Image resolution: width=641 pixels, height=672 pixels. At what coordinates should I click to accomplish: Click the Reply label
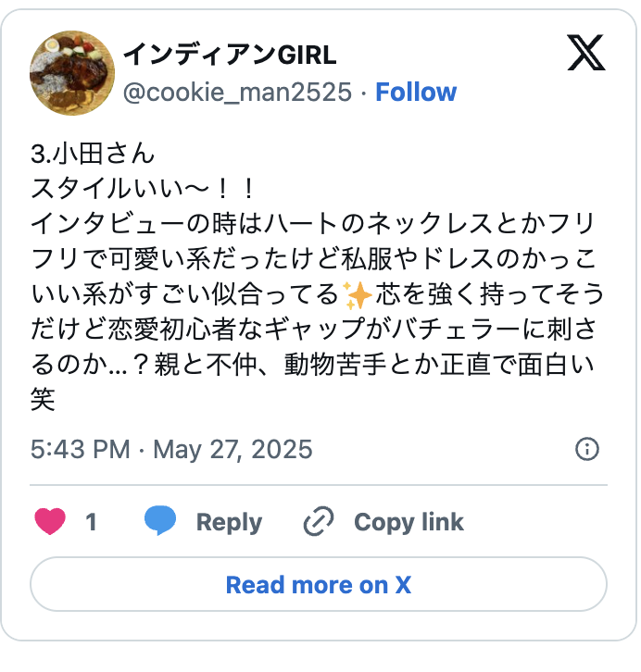229,522
